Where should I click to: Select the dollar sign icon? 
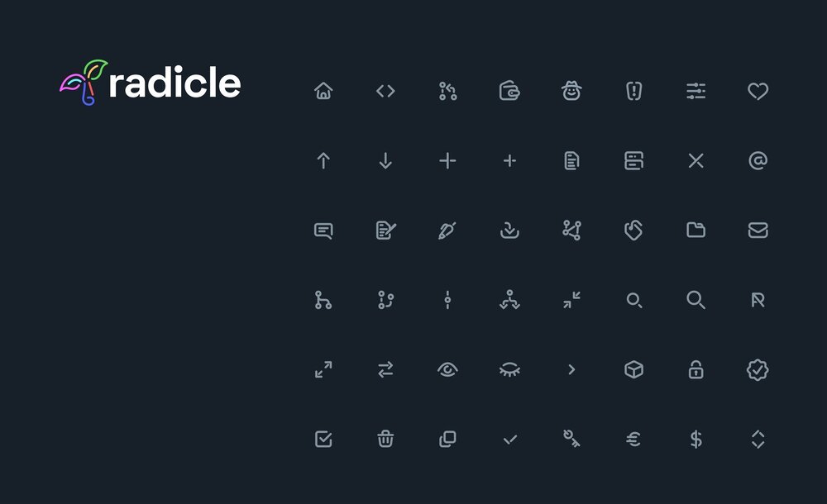[x=696, y=440]
